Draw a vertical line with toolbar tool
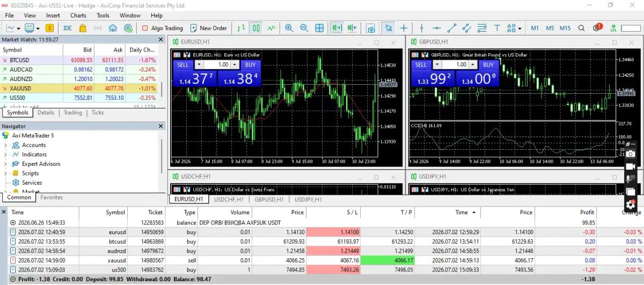 422,28
